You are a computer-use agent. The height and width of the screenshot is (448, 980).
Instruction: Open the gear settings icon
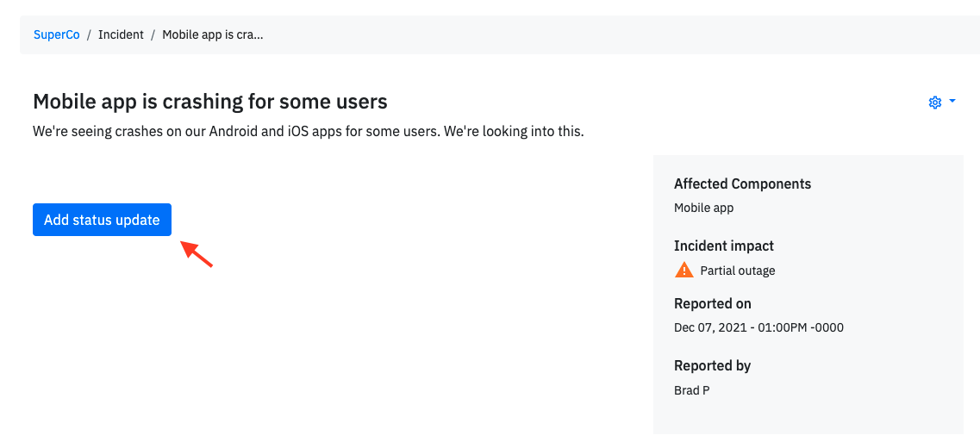click(935, 103)
